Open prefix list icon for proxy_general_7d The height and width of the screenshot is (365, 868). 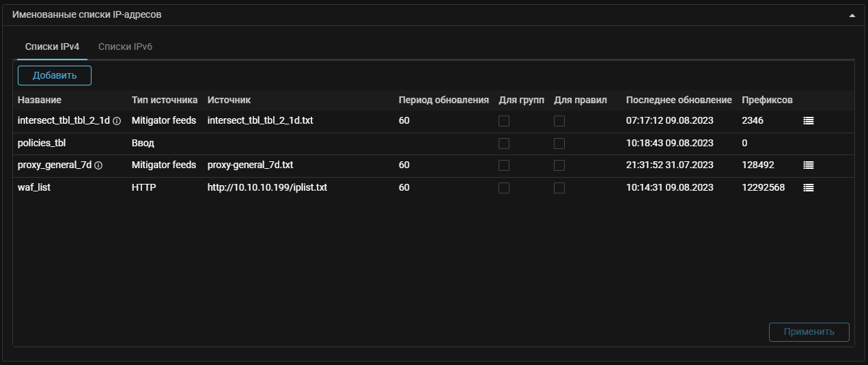click(x=809, y=165)
